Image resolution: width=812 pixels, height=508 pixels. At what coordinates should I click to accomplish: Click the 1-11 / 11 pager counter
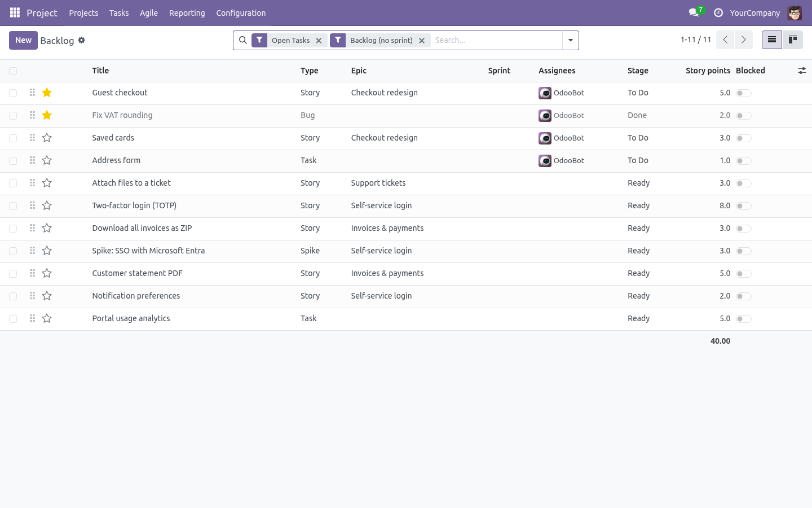coord(696,40)
